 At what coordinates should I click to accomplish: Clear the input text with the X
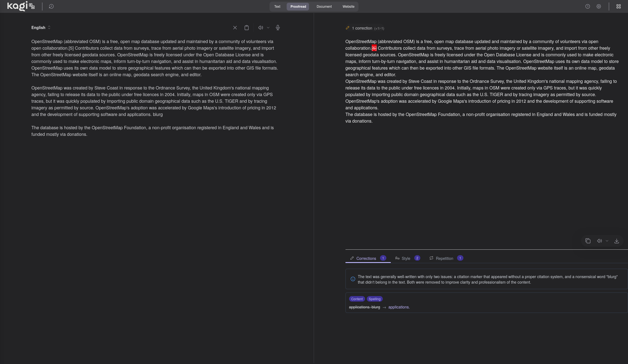[x=235, y=28]
